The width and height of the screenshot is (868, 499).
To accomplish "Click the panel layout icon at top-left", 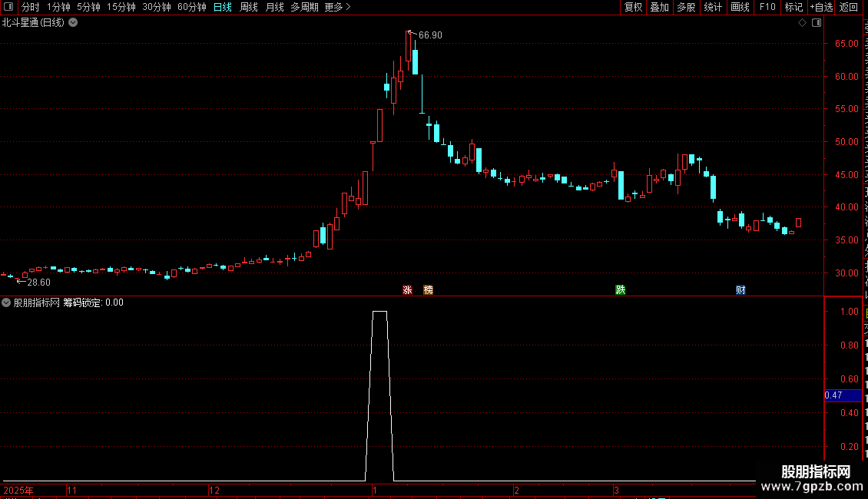I will pos(8,7).
